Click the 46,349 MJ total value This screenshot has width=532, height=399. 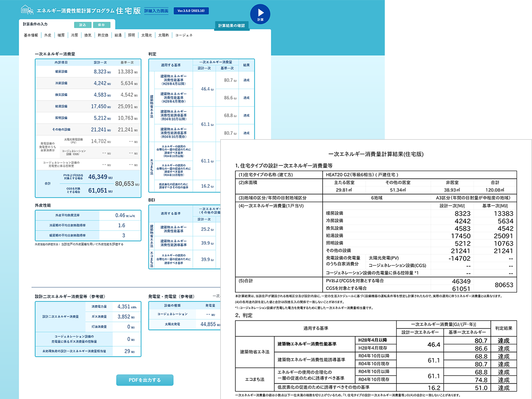(100, 176)
